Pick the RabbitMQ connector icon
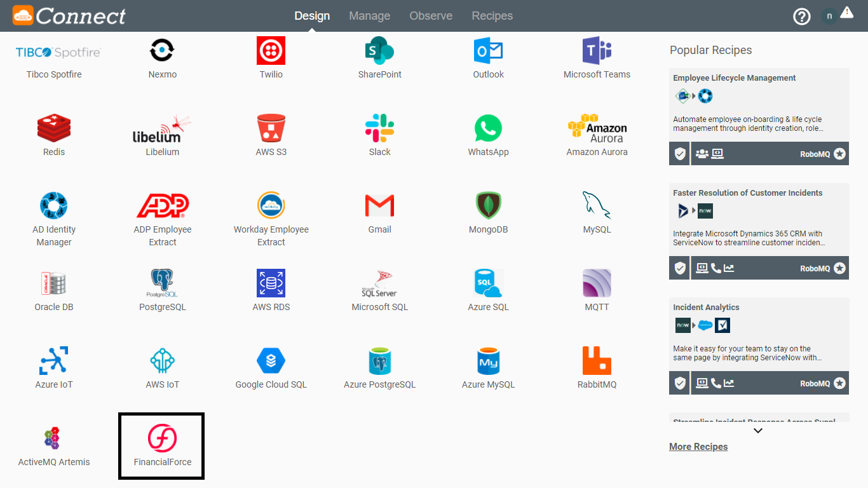Screen dimensions: 868x488 (597, 360)
